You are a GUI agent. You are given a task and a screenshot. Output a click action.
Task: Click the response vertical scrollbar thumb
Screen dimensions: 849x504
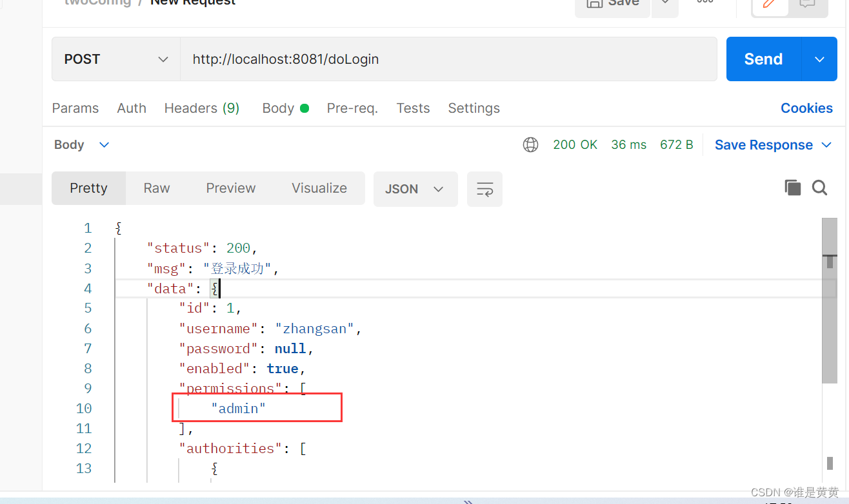829,300
